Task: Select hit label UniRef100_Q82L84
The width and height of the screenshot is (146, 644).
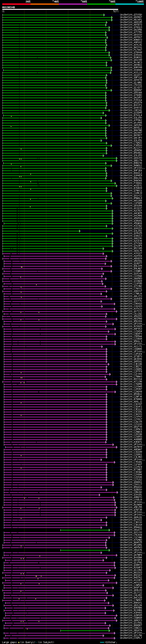Action: pos(131,605)
